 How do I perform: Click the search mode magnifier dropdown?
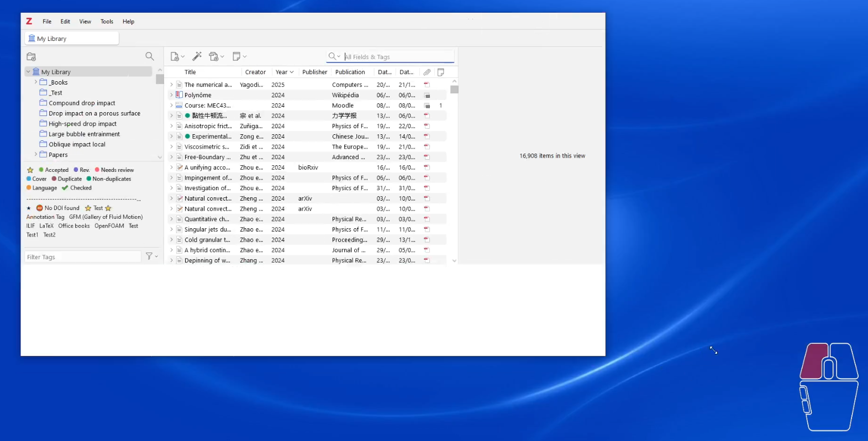[334, 56]
